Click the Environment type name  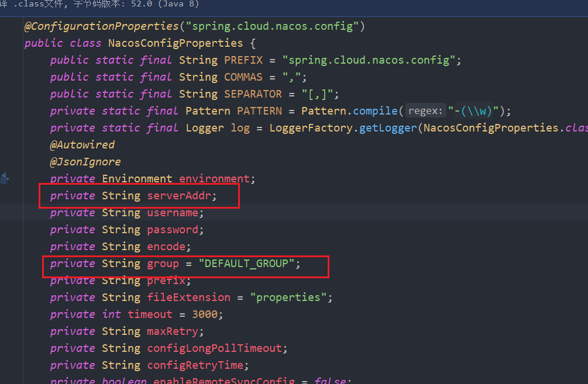click(137, 179)
